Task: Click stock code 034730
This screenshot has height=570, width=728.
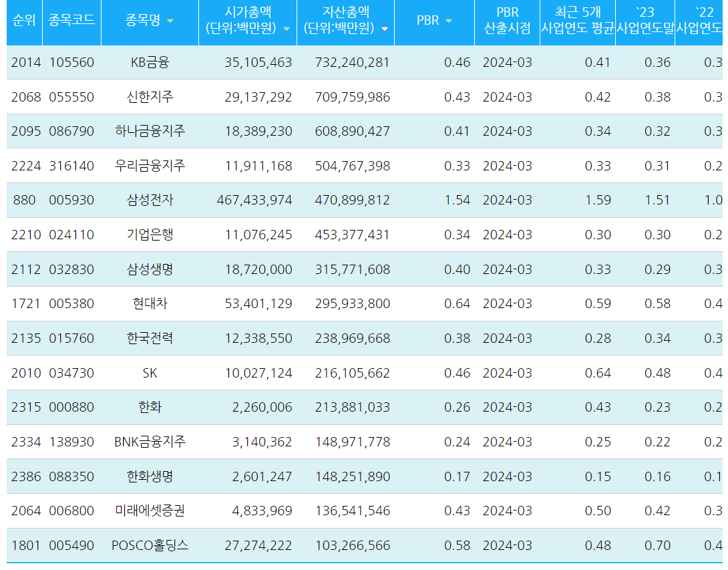Action: pyautogui.click(x=71, y=373)
